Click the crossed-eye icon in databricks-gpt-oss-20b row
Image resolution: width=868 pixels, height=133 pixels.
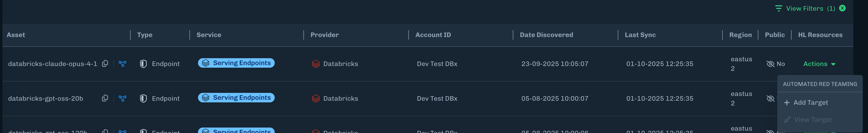coord(770,99)
